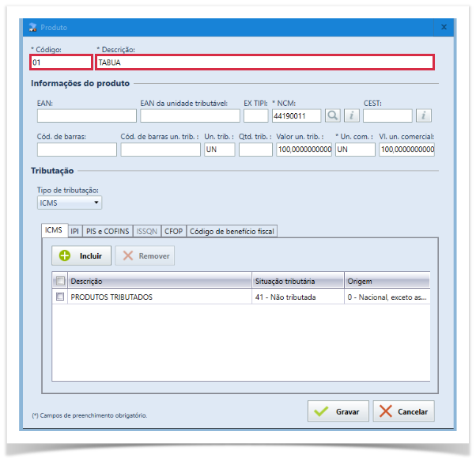
Task: Click the Remover button
Action: 145,255
